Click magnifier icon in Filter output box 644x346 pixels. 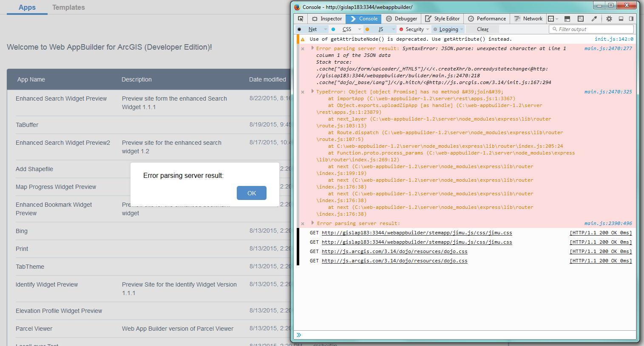pyautogui.click(x=555, y=29)
